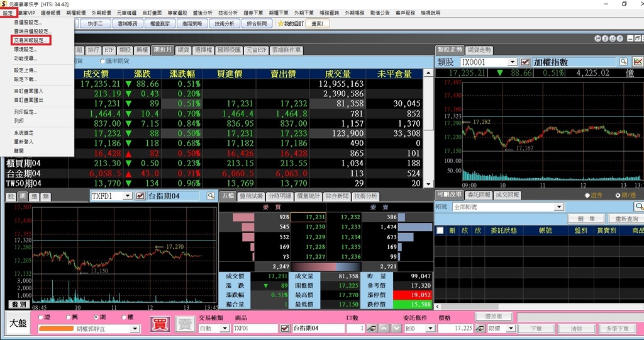Select 交易回報設定 from the 設定 menu

(30, 40)
